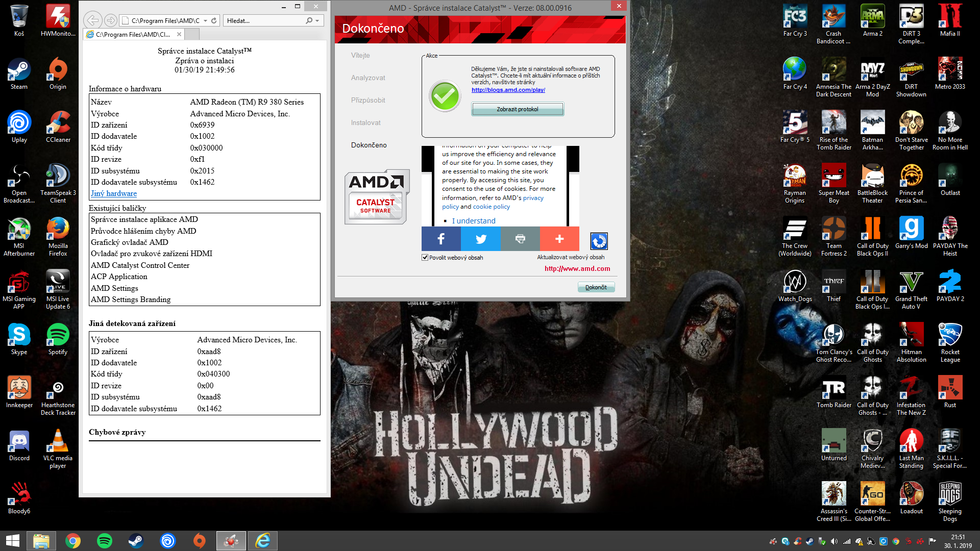Click the browser forward arrow button
Image resolution: width=980 pixels, height=551 pixels.
pyautogui.click(x=110, y=20)
